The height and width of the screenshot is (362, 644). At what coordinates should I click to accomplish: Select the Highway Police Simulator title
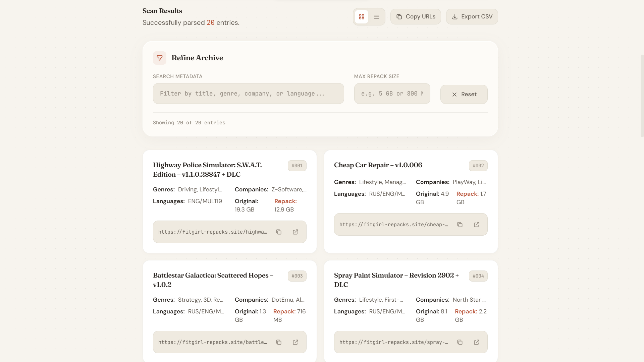coord(207,170)
